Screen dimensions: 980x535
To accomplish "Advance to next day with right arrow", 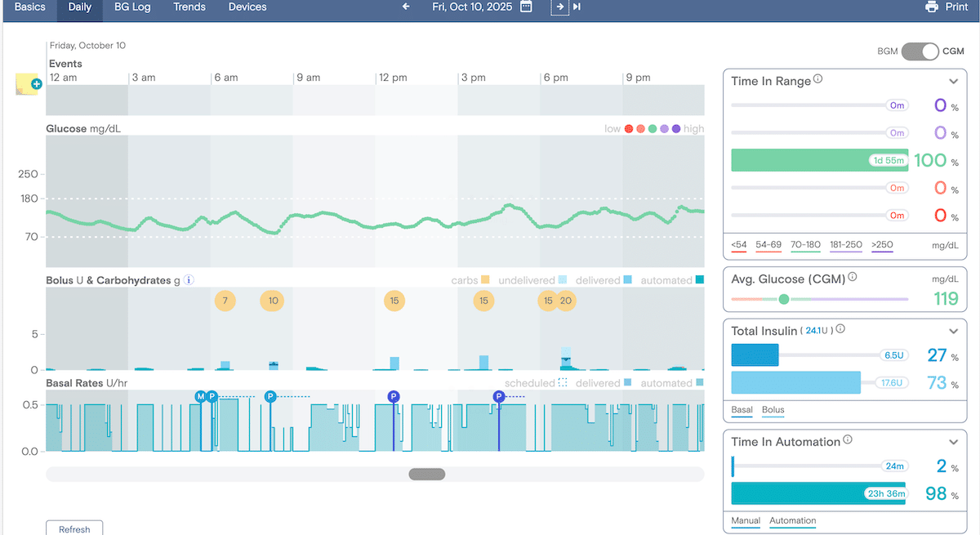I will [559, 7].
